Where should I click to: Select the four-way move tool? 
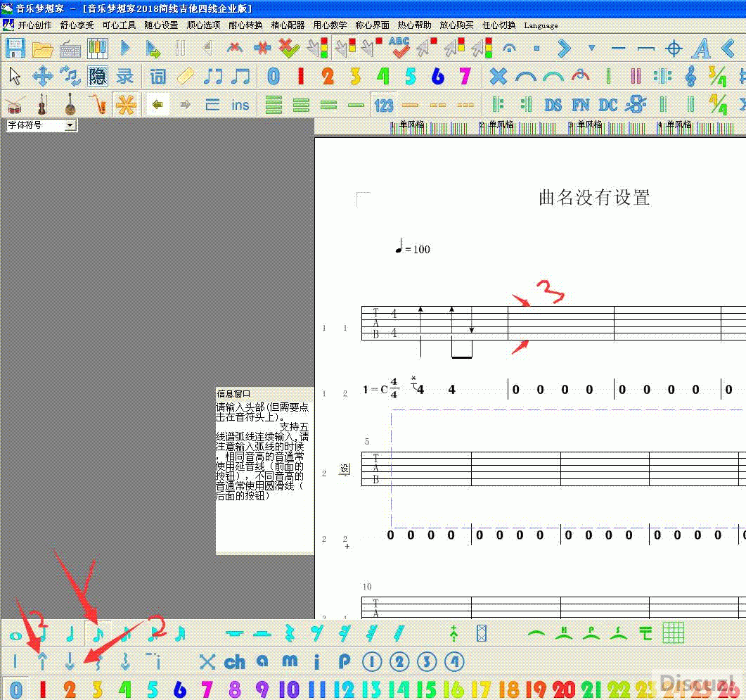click(x=42, y=76)
